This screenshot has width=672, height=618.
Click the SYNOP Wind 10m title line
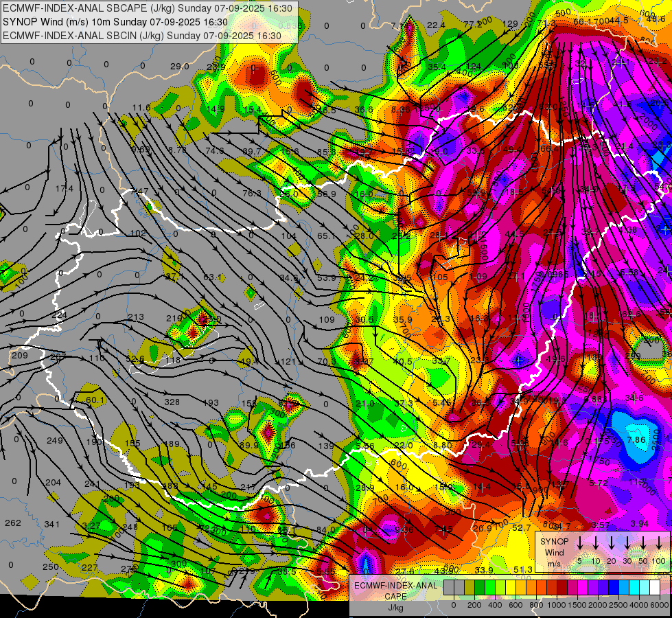pos(115,22)
